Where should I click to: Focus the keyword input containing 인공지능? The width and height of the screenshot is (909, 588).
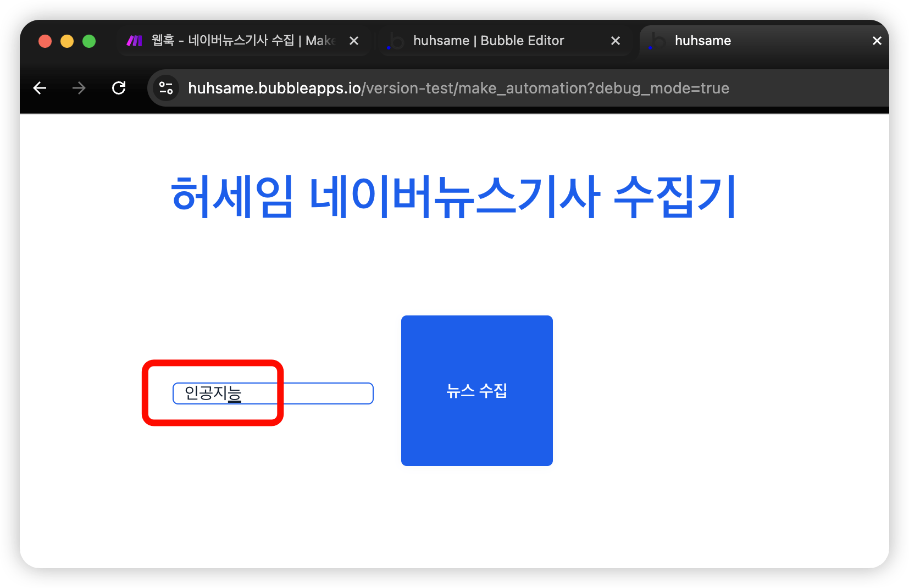(273, 393)
